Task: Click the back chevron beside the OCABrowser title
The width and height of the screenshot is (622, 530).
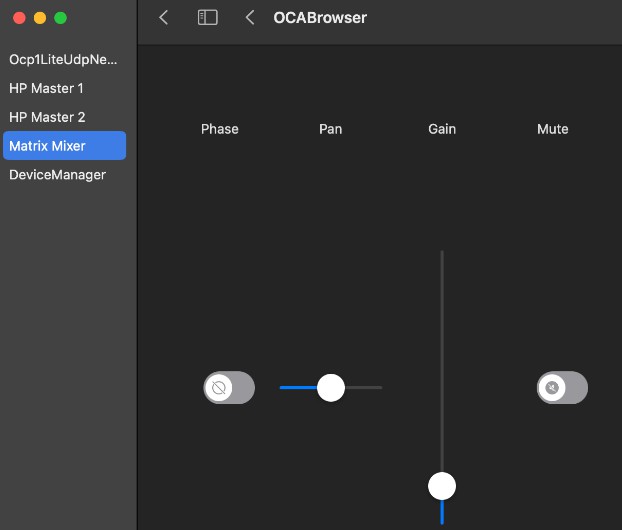Action: [250, 18]
